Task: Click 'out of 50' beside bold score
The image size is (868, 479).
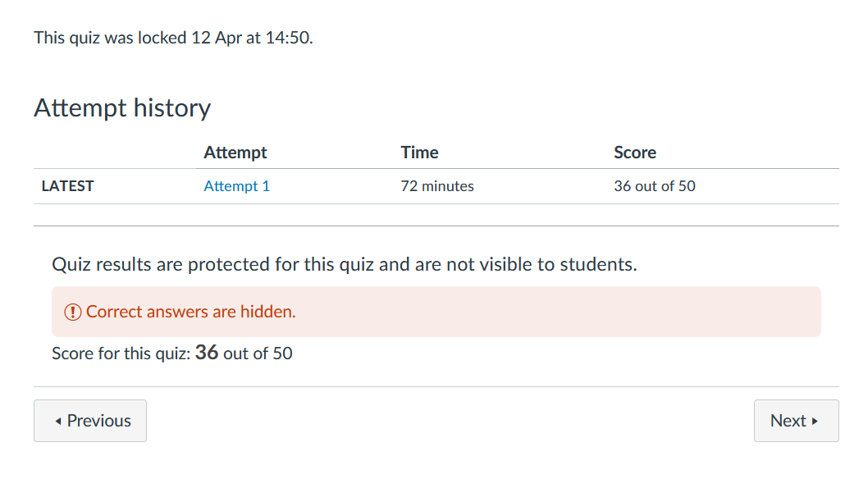Action: (258, 354)
